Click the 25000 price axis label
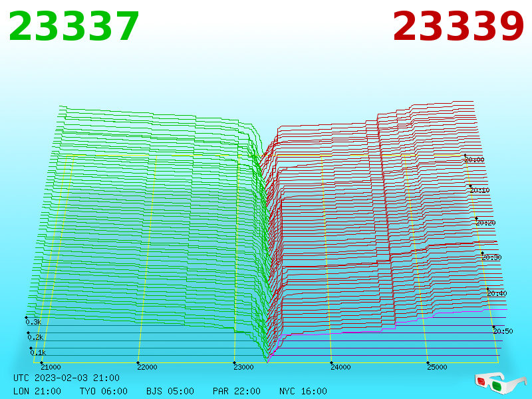 click(x=437, y=367)
